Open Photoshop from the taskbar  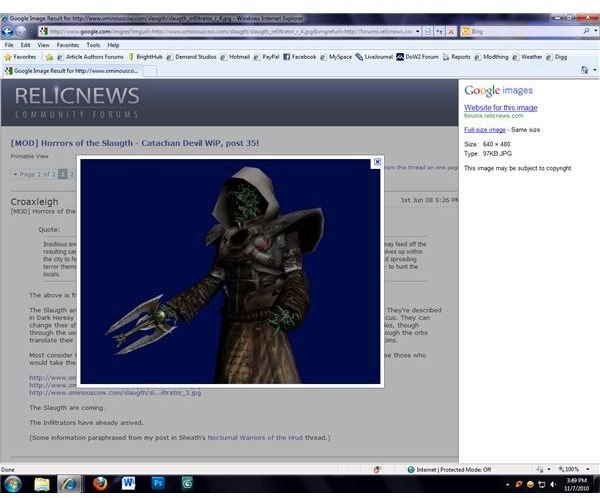(157, 484)
